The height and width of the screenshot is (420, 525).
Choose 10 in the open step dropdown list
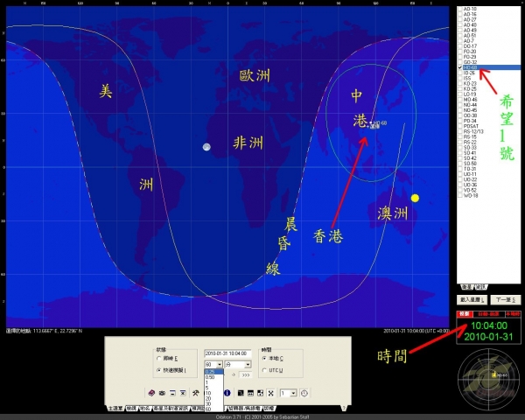click(x=209, y=393)
